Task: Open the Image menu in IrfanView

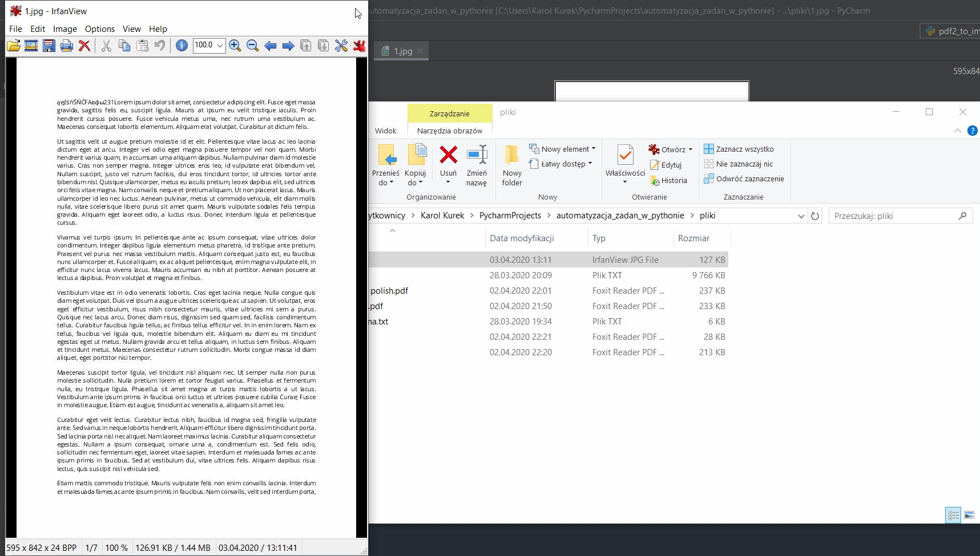Action: [x=64, y=29]
